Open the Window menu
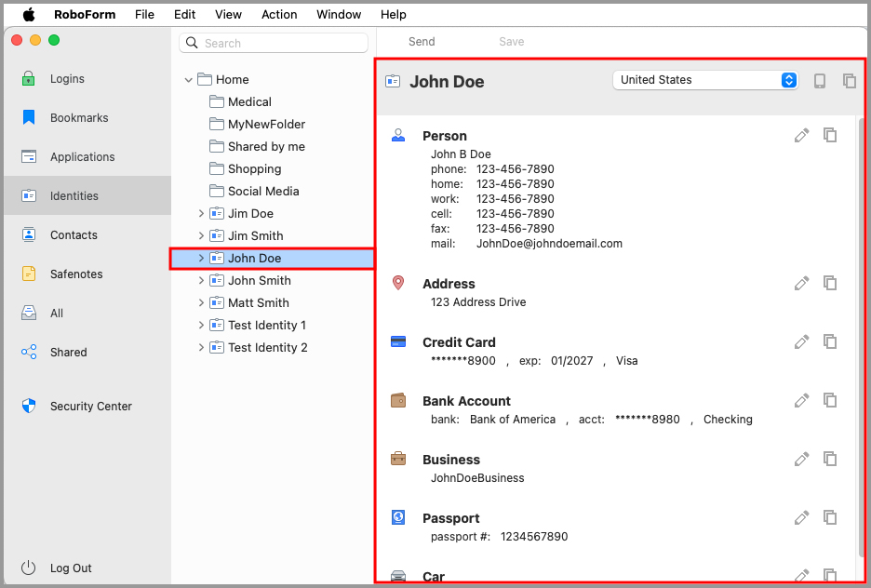 pos(339,15)
